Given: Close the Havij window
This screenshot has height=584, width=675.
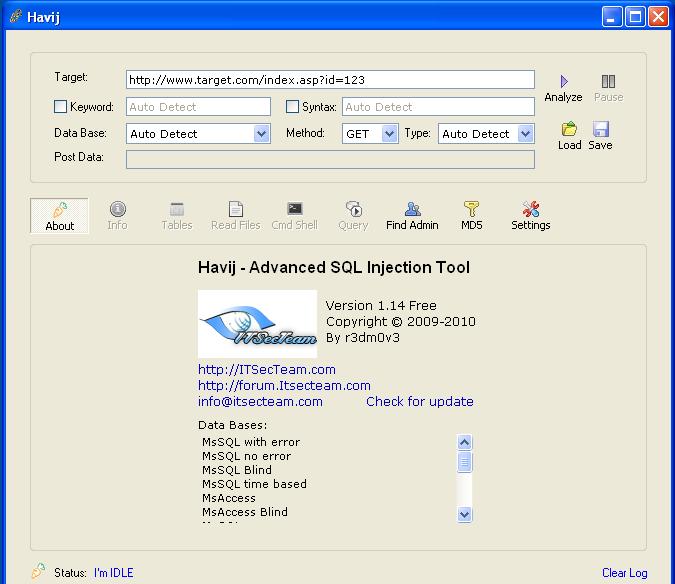Looking at the screenshot, I should pos(659,17).
